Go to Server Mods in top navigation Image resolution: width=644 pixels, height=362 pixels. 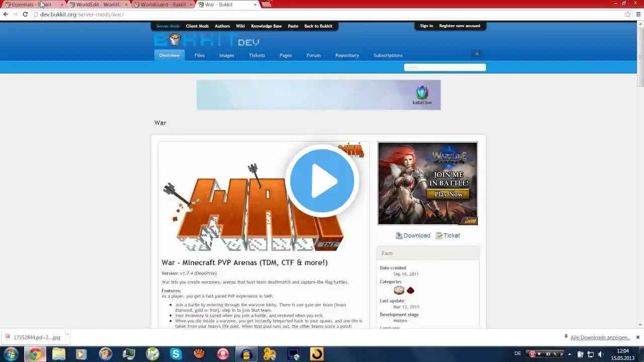tap(168, 26)
